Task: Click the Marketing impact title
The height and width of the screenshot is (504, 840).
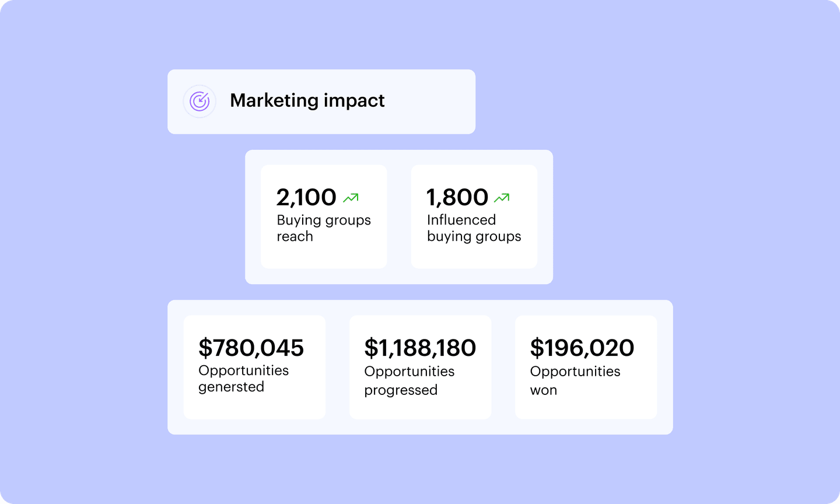Action: coord(307,100)
